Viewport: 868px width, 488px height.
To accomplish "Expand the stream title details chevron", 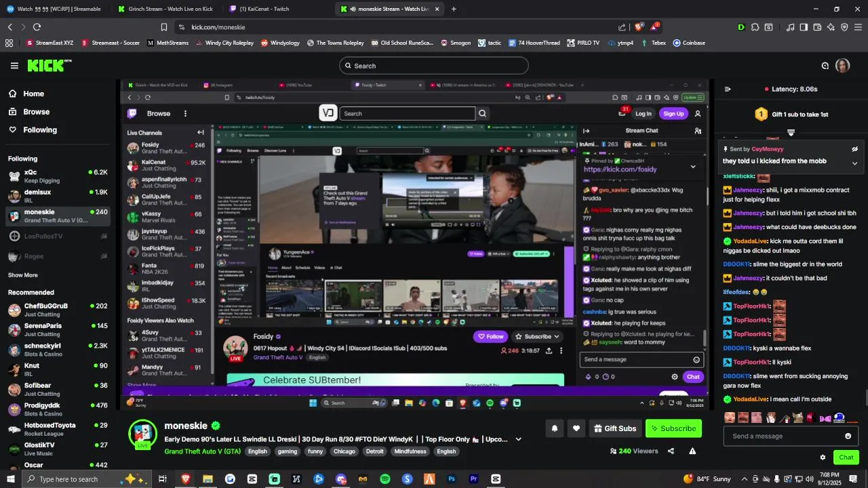I will (519, 439).
